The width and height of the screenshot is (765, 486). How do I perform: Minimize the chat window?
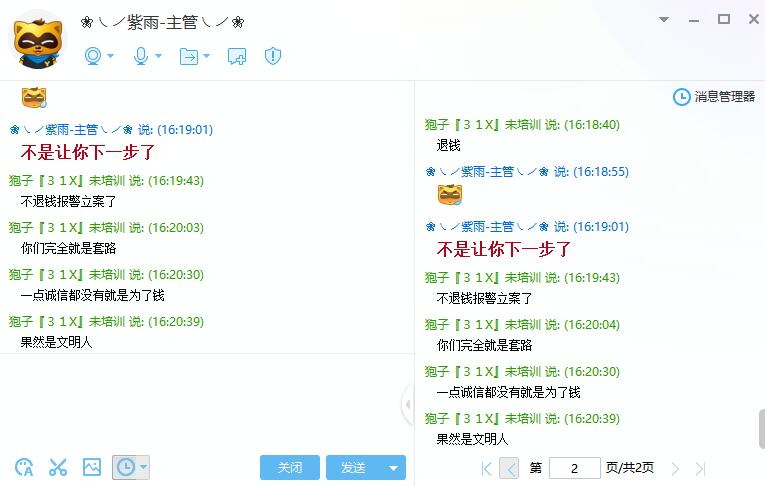(694, 20)
